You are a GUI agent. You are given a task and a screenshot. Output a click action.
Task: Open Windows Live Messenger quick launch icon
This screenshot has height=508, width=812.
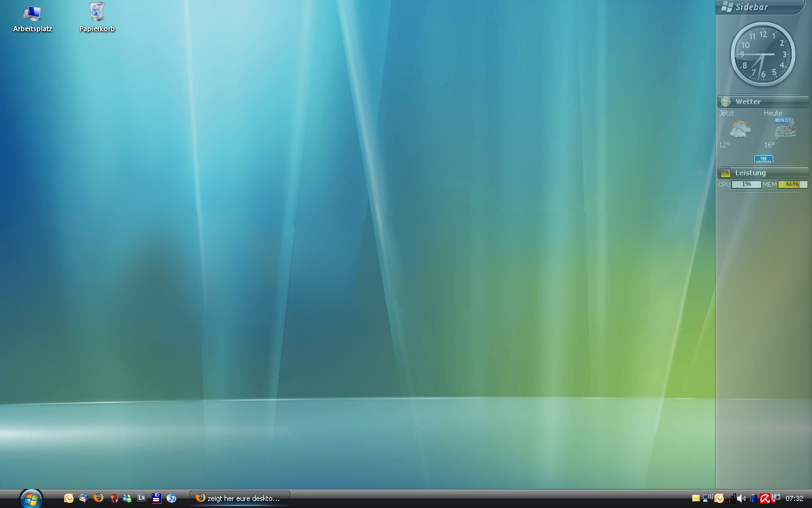(x=128, y=498)
